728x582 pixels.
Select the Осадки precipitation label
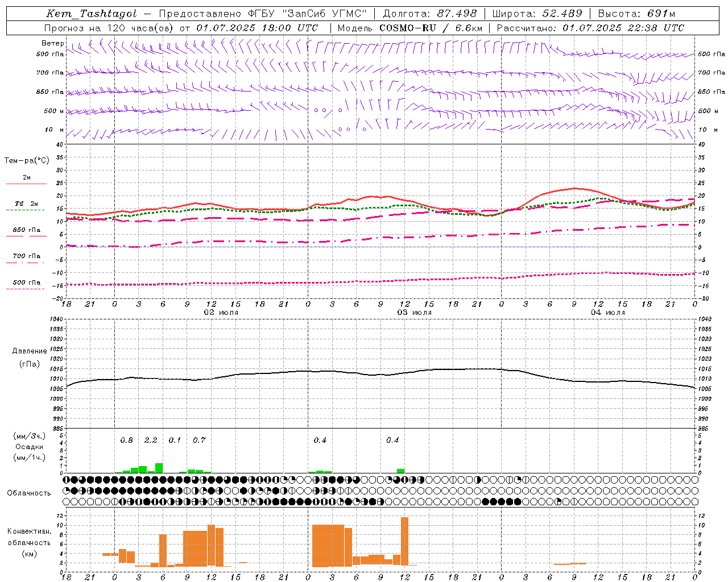pyautogui.click(x=29, y=447)
